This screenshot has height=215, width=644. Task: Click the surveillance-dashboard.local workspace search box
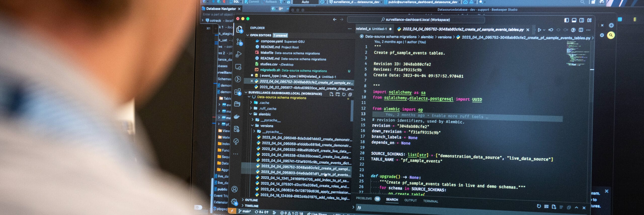[x=416, y=20]
